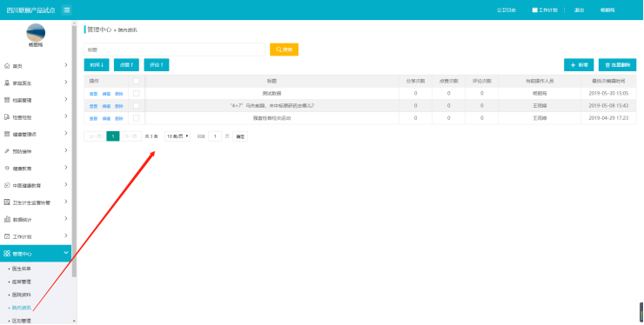Image resolution: width=644 pixels, height=325 pixels.
Task: Collapse the 管理中心 section chevron
Action: (66, 253)
